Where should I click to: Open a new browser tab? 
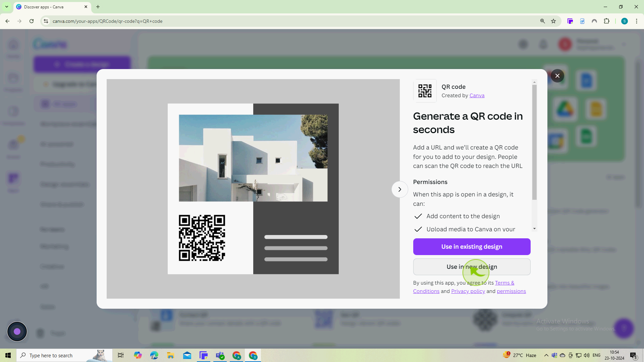98,7
